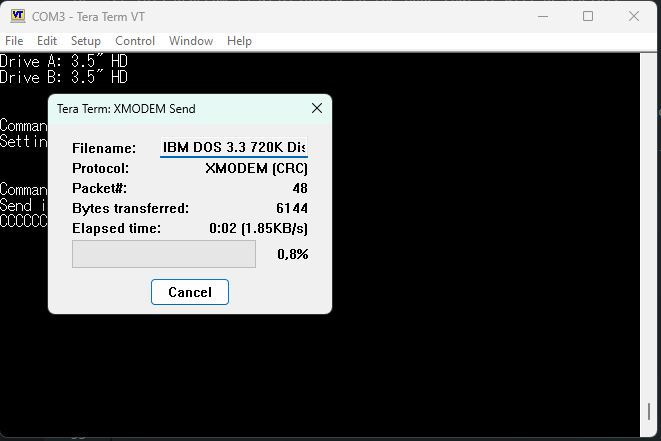Click the terminal scrollbar down arrow
The width and height of the screenshot is (661, 441).
pyautogui.click(x=651, y=431)
